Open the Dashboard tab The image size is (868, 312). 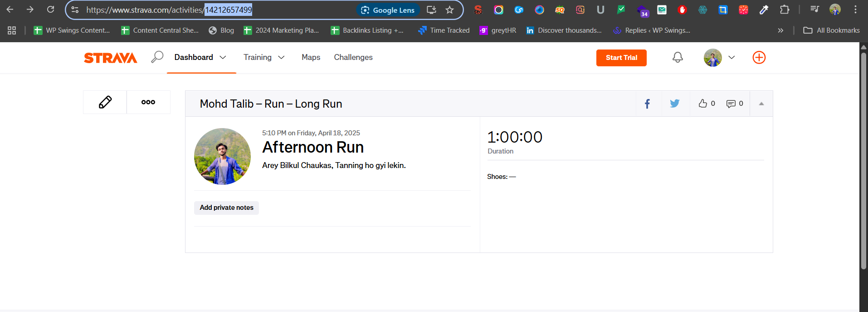pyautogui.click(x=194, y=57)
